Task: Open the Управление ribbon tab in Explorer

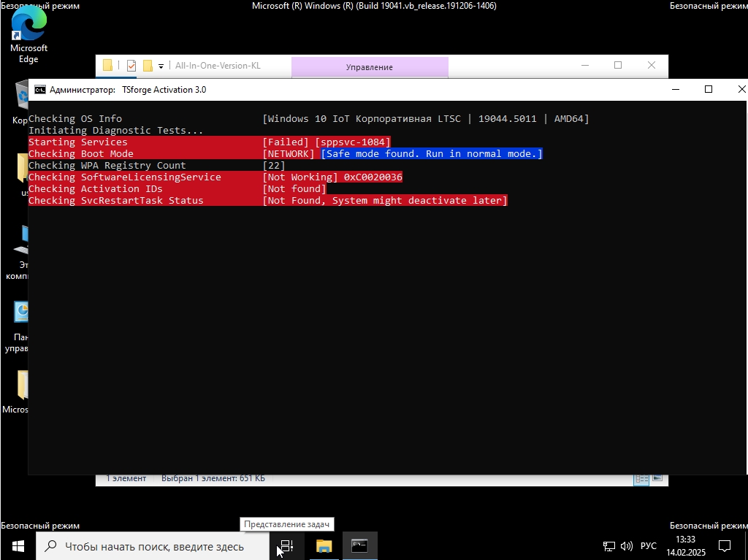Action: coord(369,67)
